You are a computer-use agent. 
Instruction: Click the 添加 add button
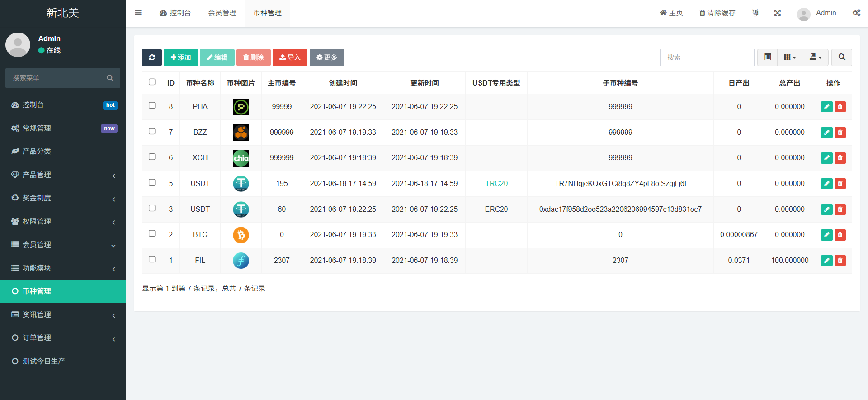coord(180,57)
